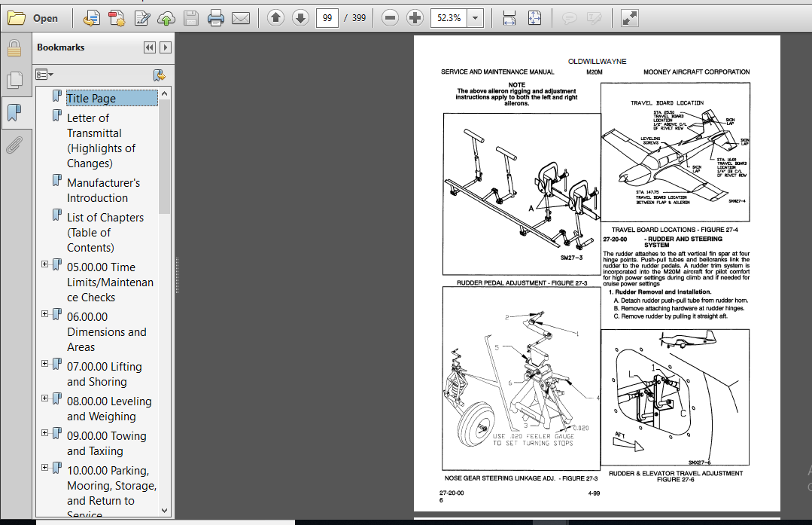Click the zoom percentage field 52.3%
The width and height of the screenshot is (812, 525).
[x=449, y=18]
